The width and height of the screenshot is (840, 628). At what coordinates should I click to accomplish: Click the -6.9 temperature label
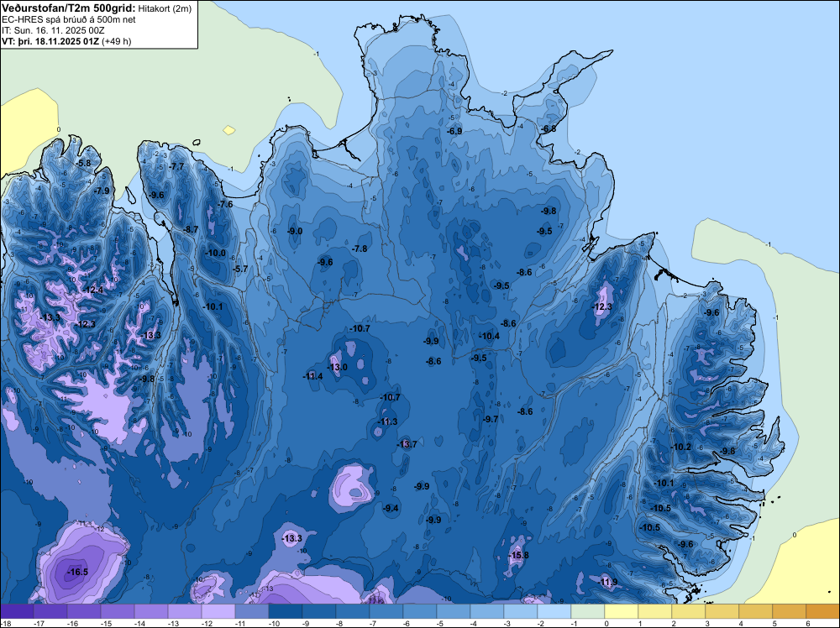click(x=454, y=131)
